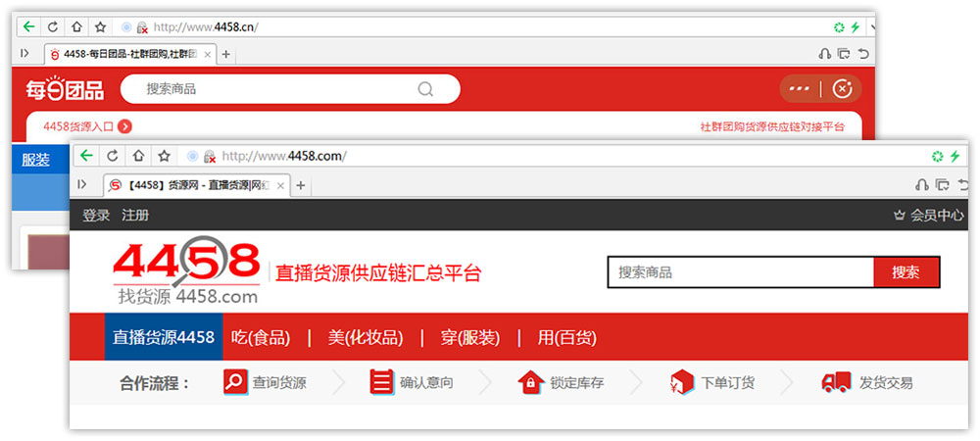
Task: Select 4458-每日团品 browser tab
Action: point(130,54)
